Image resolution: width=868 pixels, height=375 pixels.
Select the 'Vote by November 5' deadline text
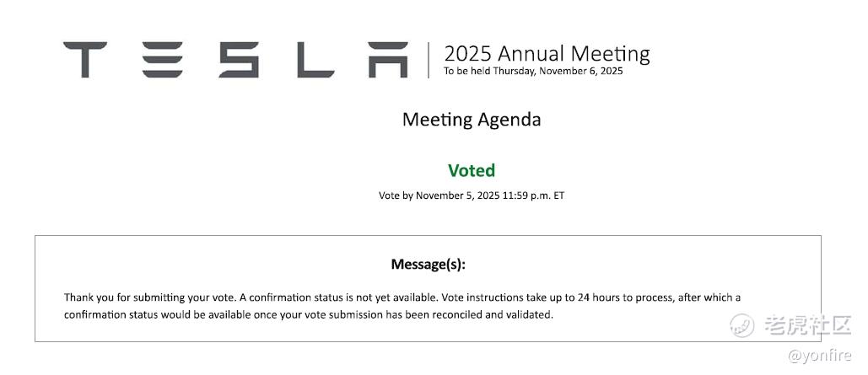tap(472, 196)
